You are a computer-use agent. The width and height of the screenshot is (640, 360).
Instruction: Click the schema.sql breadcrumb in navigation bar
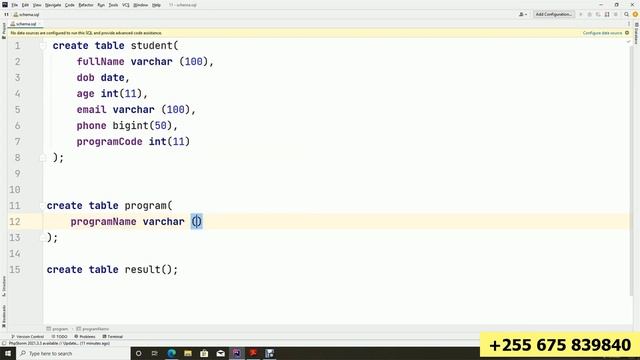tap(27, 14)
